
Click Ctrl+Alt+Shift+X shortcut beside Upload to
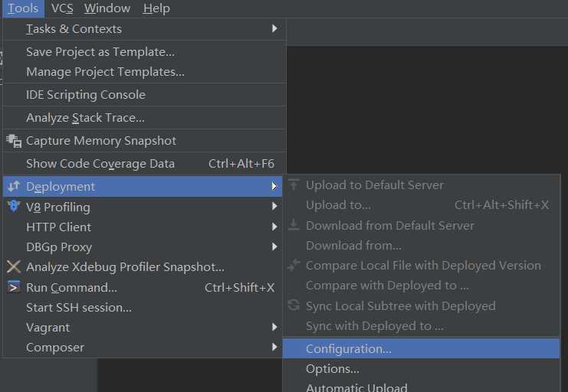(x=502, y=205)
